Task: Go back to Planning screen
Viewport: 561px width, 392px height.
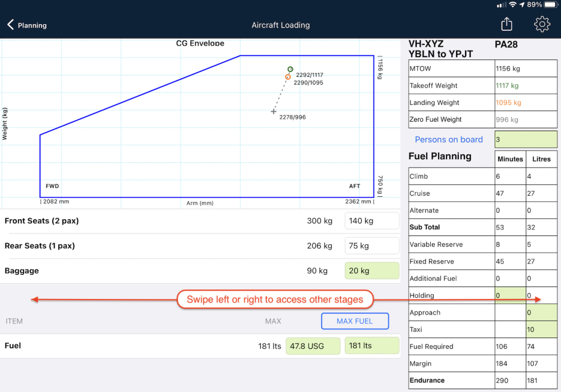Action: pyautogui.click(x=27, y=25)
